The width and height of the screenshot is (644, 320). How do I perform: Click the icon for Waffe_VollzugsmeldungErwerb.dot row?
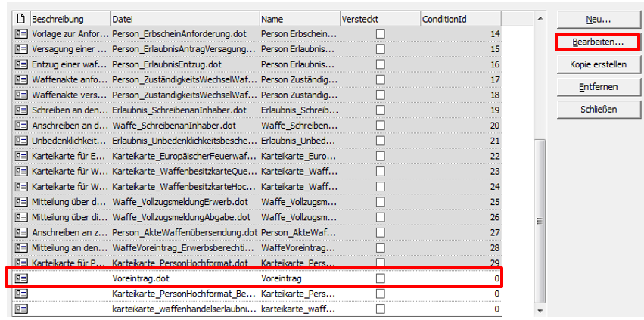pos(21,202)
